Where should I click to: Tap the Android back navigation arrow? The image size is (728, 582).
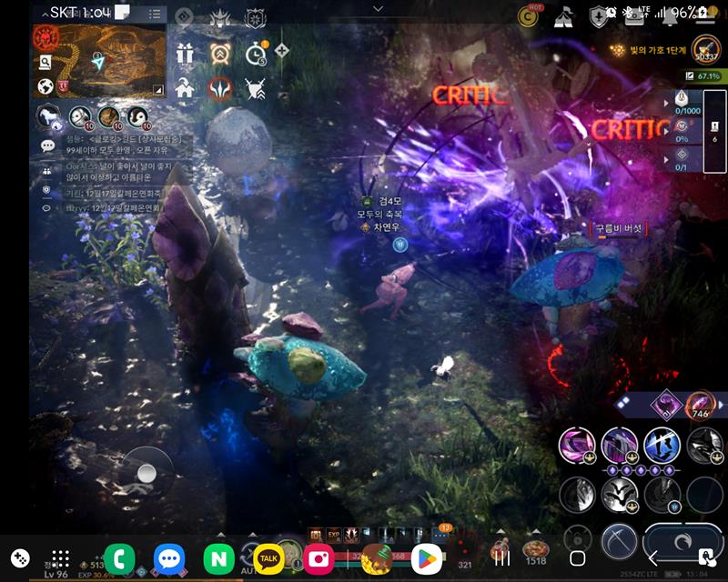[652, 558]
